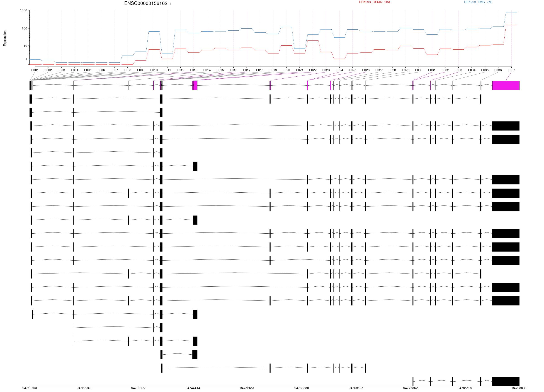The image size is (544, 392).
Task: Click the exon label E004
Action: 75,70
